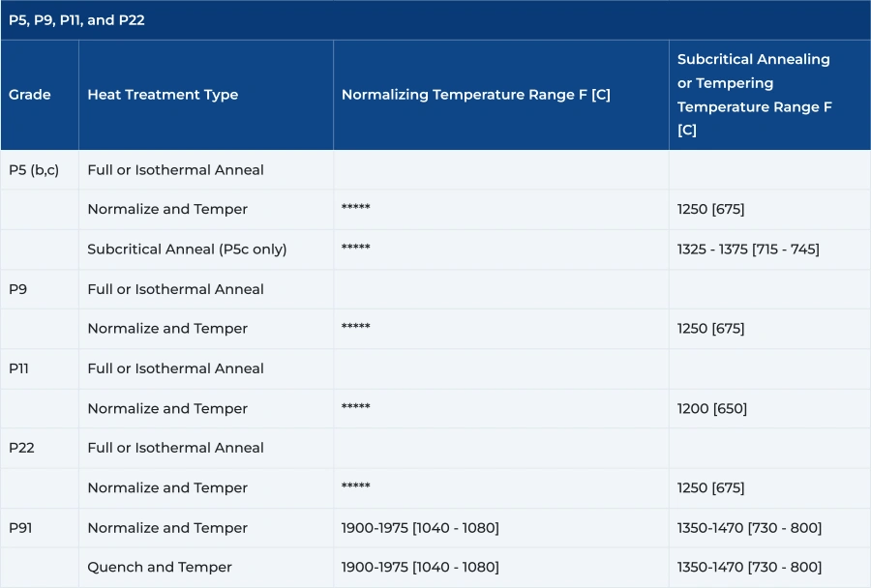Select the 'Heat Treatment Type' column header

(x=162, y=94)
